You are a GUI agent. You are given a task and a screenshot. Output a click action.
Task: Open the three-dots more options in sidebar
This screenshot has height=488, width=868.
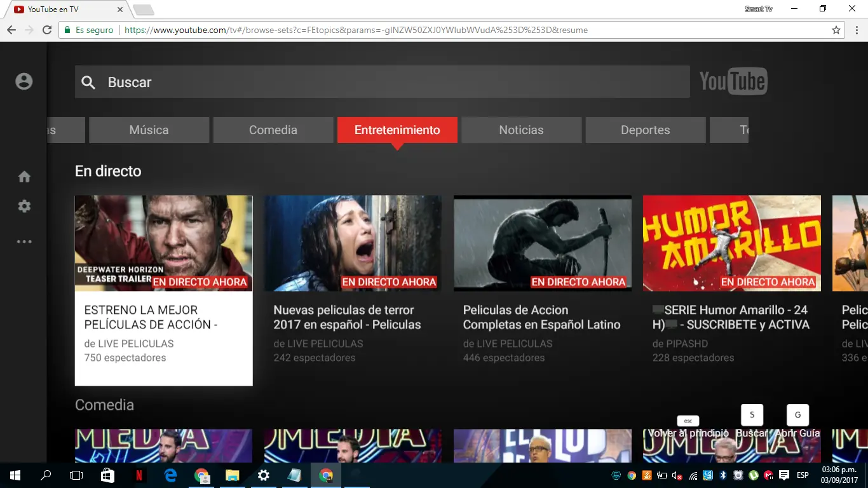[24, 241]
